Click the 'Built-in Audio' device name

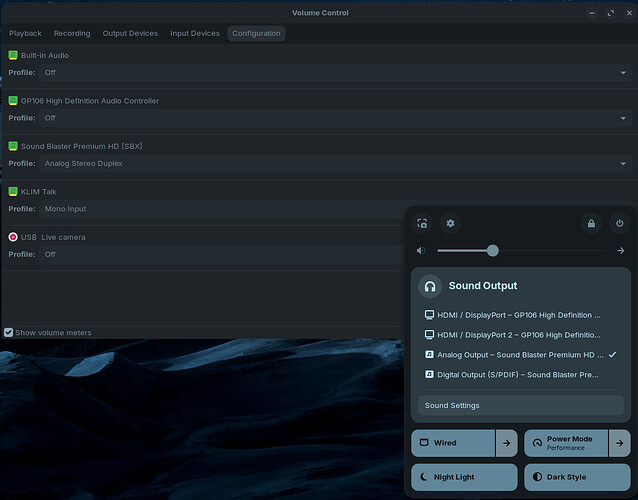pos(45,55)
